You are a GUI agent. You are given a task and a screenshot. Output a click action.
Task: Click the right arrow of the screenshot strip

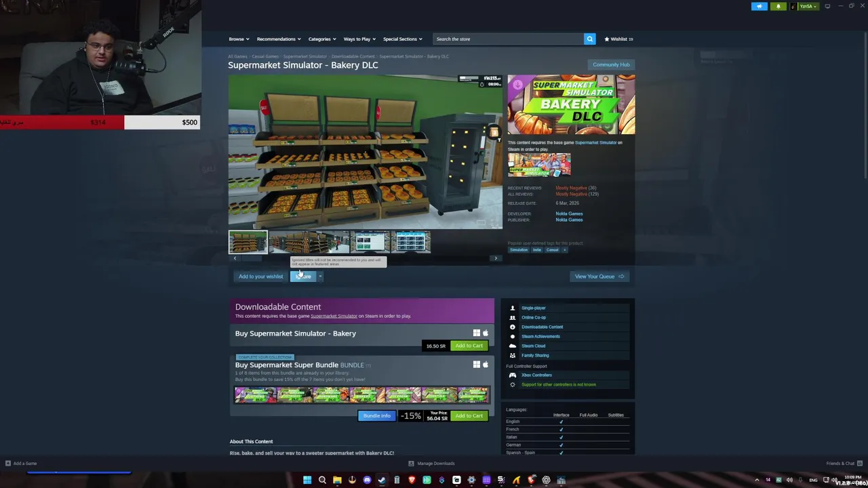pyautogui.click(x=496, y=258)
